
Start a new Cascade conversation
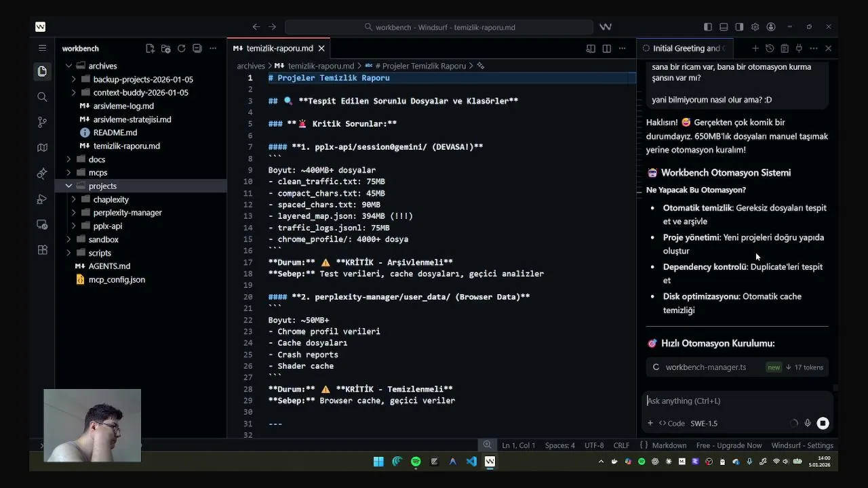(x=755, y=48)
